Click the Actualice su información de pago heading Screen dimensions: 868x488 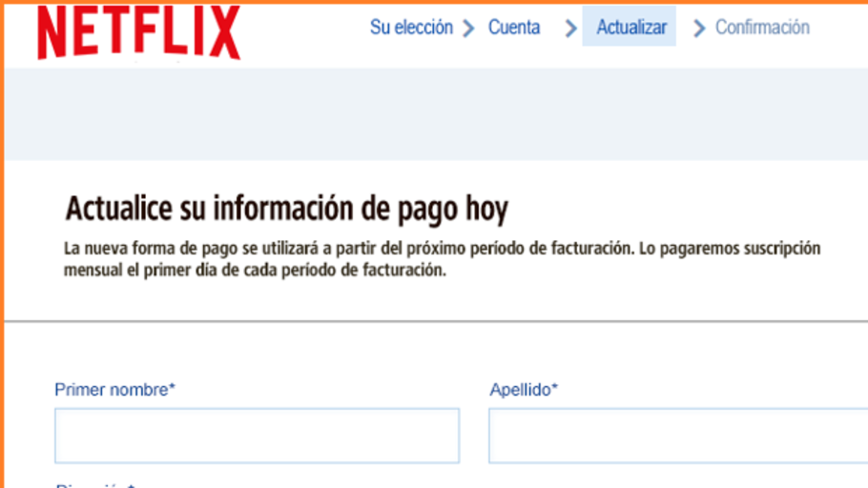(286, 209)
